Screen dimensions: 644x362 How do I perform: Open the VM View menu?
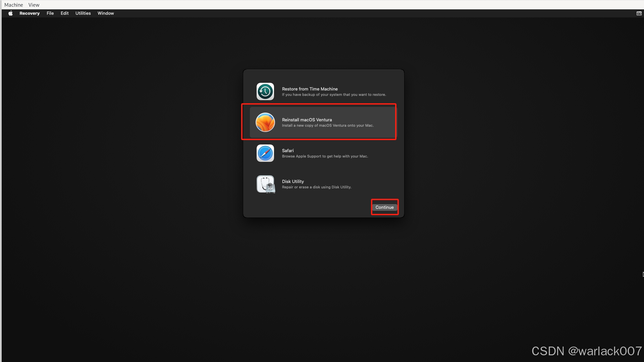pos(34,5)
